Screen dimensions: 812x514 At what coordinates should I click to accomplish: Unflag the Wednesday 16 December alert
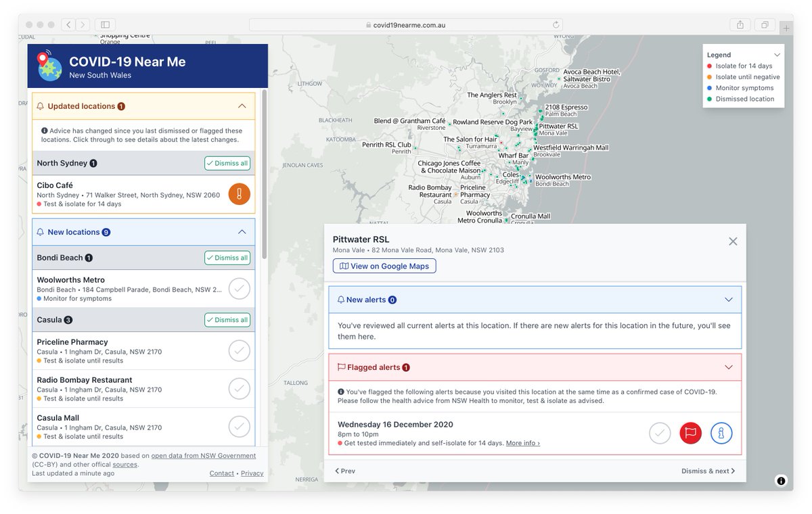click(691, 433)
